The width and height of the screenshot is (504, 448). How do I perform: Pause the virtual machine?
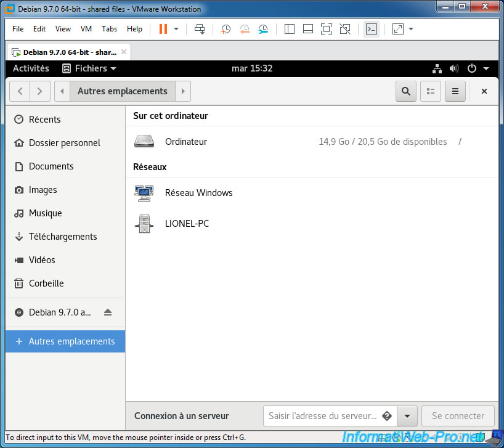pos(163,29)
